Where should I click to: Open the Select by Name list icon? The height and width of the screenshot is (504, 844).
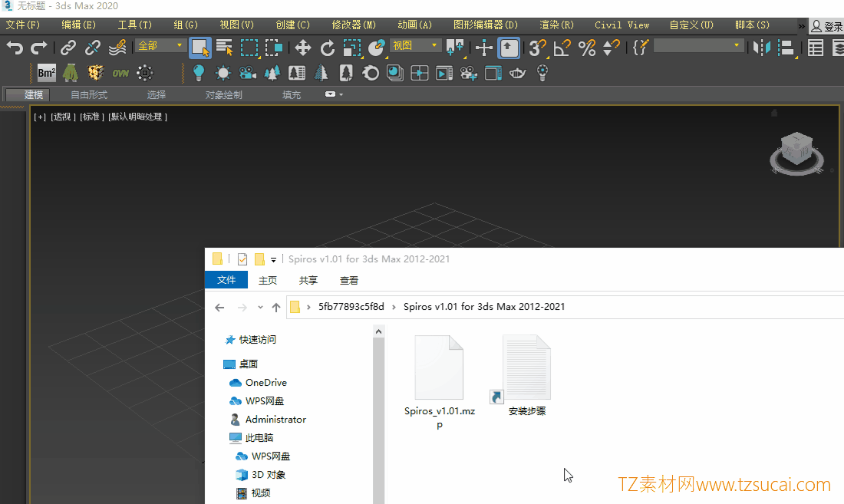tap(225, 48)
